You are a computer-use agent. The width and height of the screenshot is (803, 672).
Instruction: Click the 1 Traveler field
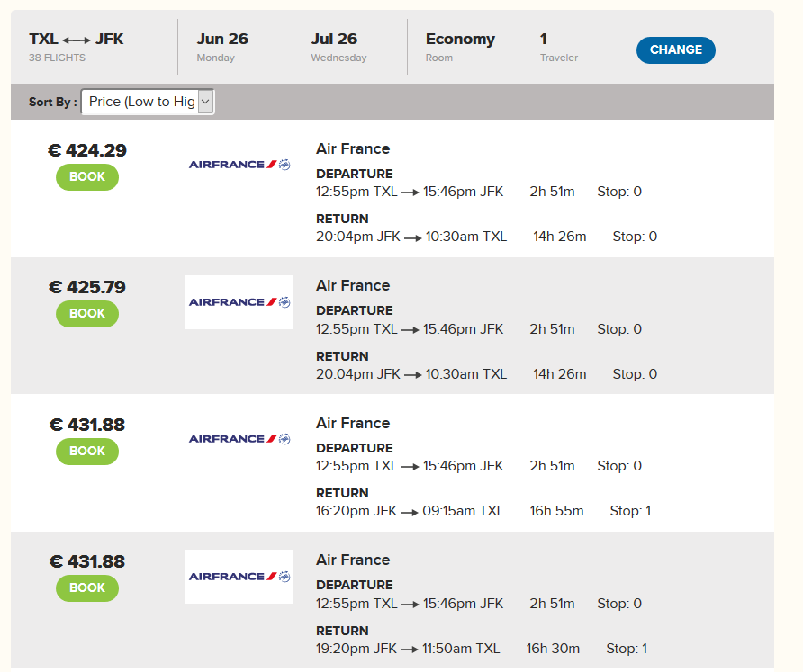(558, 47)
